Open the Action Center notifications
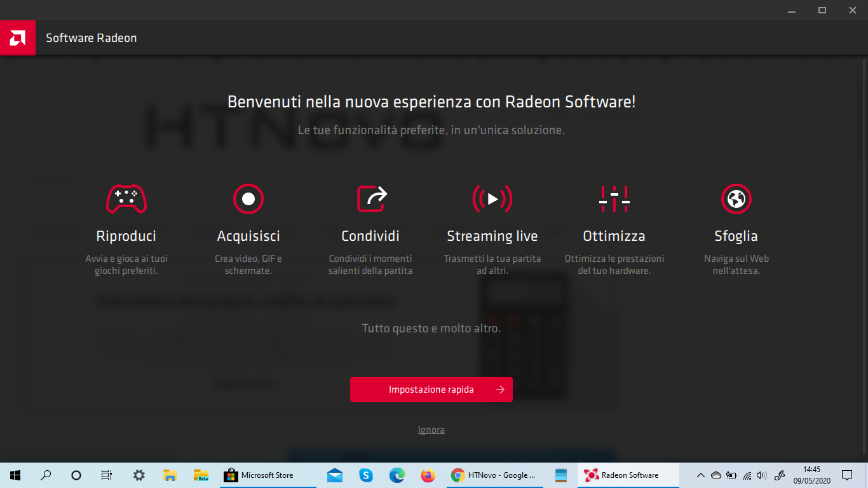Image resolution: width=868 pixels, height=488 pixels. 847,475
